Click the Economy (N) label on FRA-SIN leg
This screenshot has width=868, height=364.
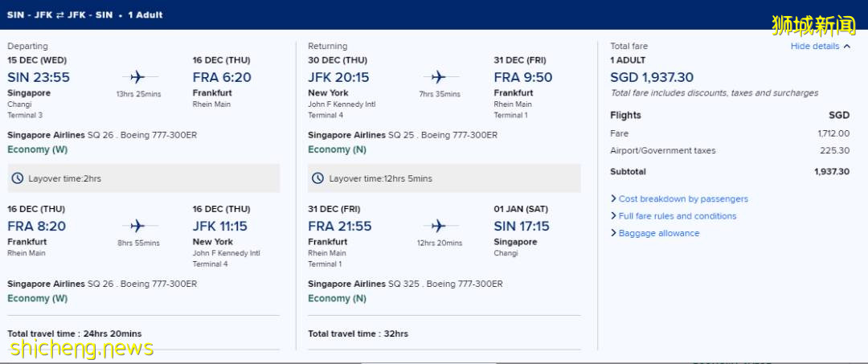(338, 298)
